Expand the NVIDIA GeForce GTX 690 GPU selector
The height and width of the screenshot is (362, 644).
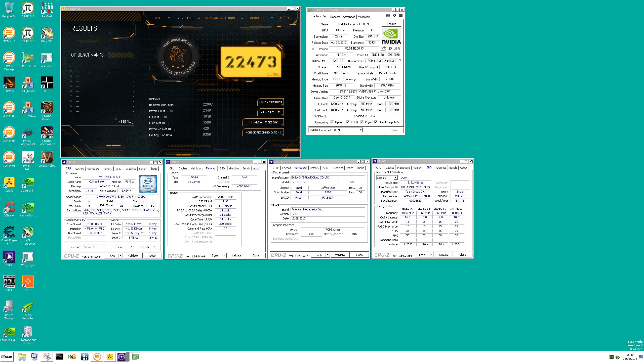pyautogui.click(x=360, y=130)
